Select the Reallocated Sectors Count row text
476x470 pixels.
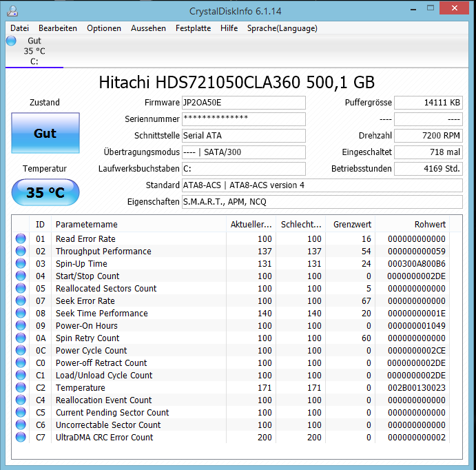coord(106,289)
